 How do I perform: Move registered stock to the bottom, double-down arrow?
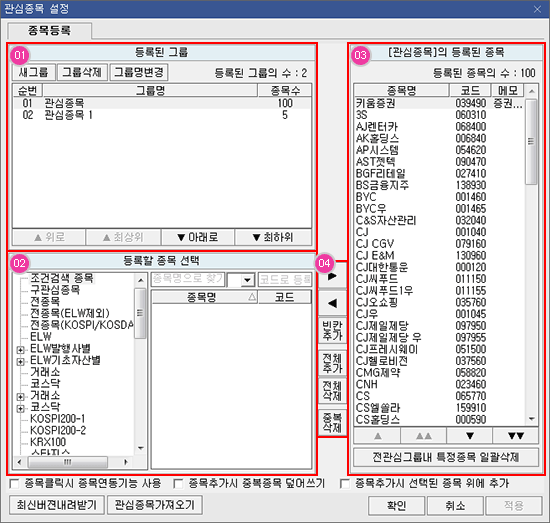pyautogui.click(x=516, y=436)
